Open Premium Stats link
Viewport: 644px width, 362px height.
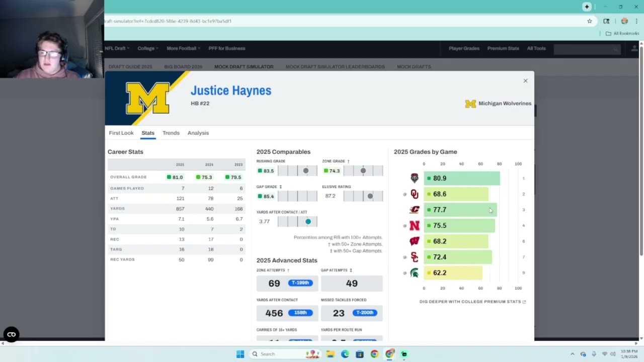pyautogui.click(x=503, y=48)
